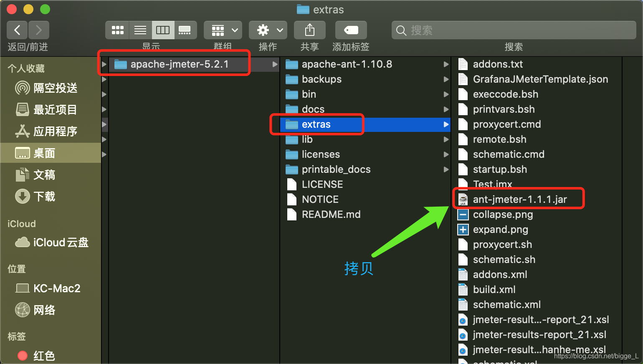Expand the licenses folder arrow
This screenshot has width=643, height=364.
click(446, 154)
